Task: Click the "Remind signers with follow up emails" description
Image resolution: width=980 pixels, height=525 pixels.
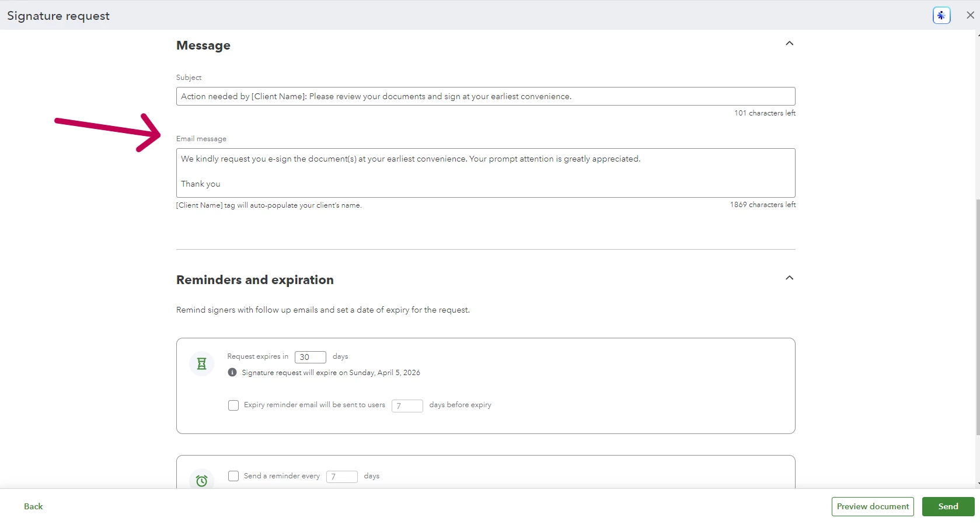Action: coord(323,310)
